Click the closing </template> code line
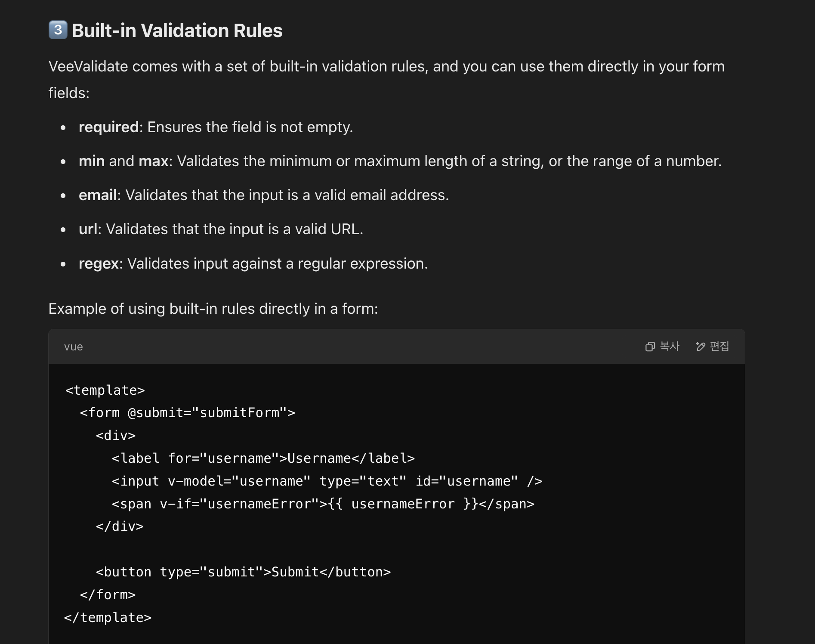The width and height of the screenshot is (815, 644). coord(108,618)
